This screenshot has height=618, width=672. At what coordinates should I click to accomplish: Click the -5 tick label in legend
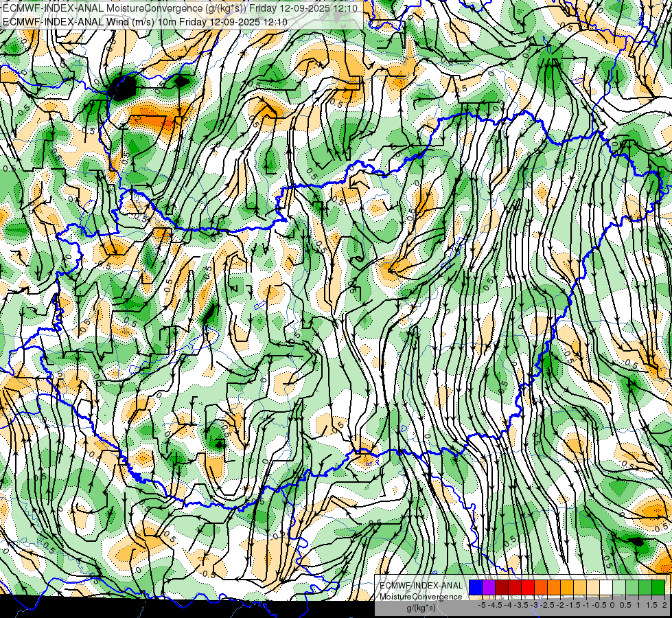tap(482, 605)
